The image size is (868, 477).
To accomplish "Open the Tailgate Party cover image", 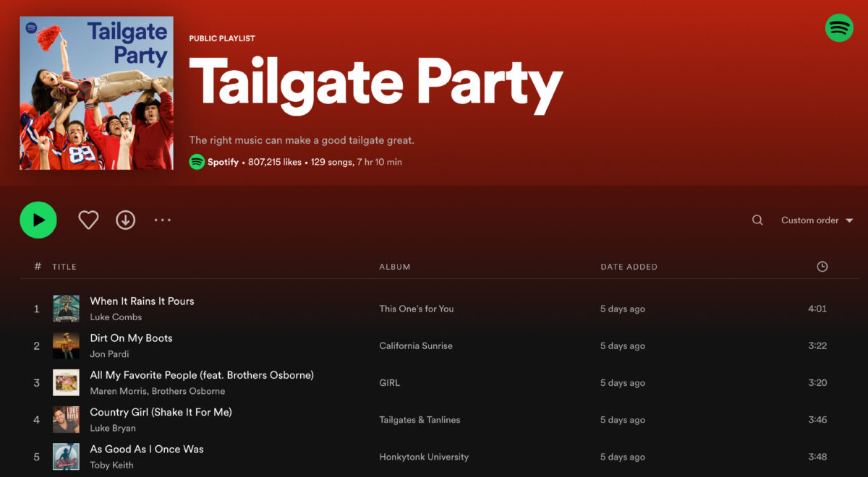I will tap(96, 93).
